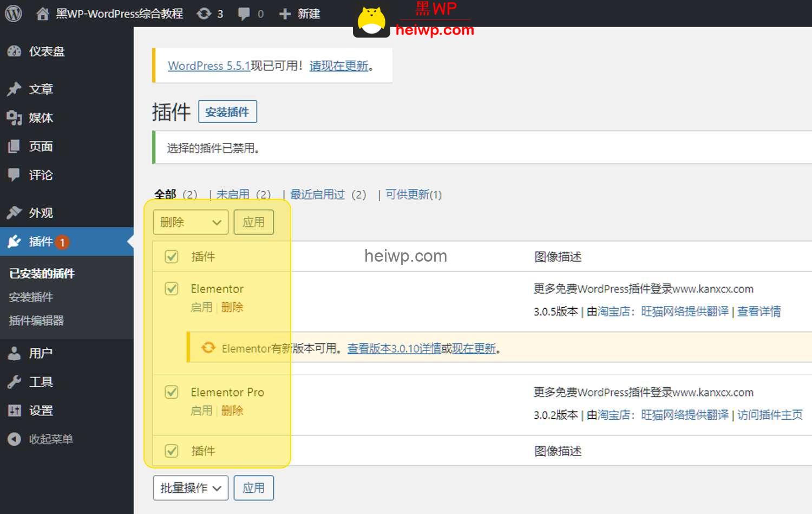This screenshot has width=812, height=514.
Task: Uncheck the Elementor Pro plugin checkbox
Action: tap(172, 392)
